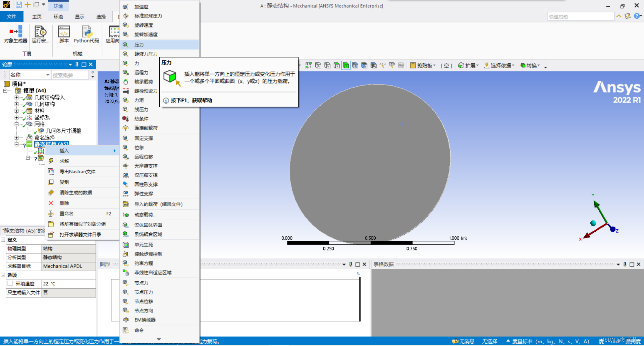This screenshot has width=644, height=346.
Task: Open the 文件 menu button
Action: coord(12,16)
